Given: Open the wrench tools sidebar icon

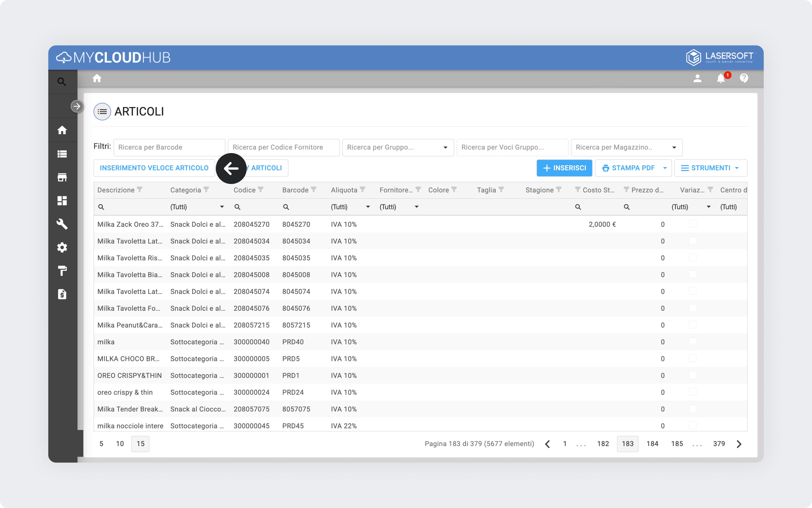Looking at the screenshot, I should coord(62,224).
